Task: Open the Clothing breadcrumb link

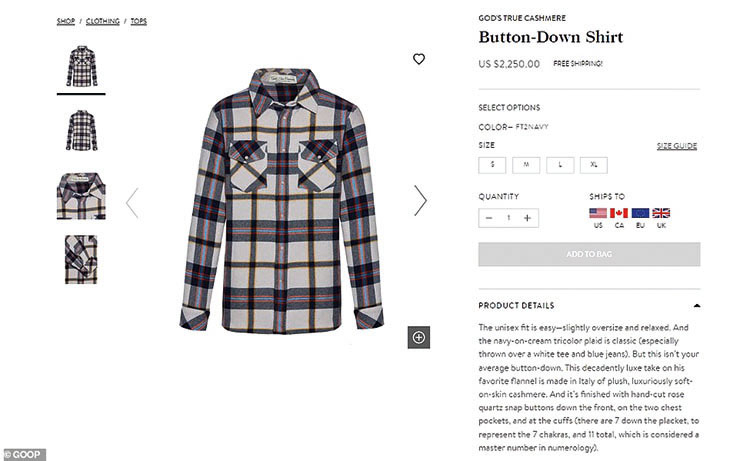Action: 102,21
